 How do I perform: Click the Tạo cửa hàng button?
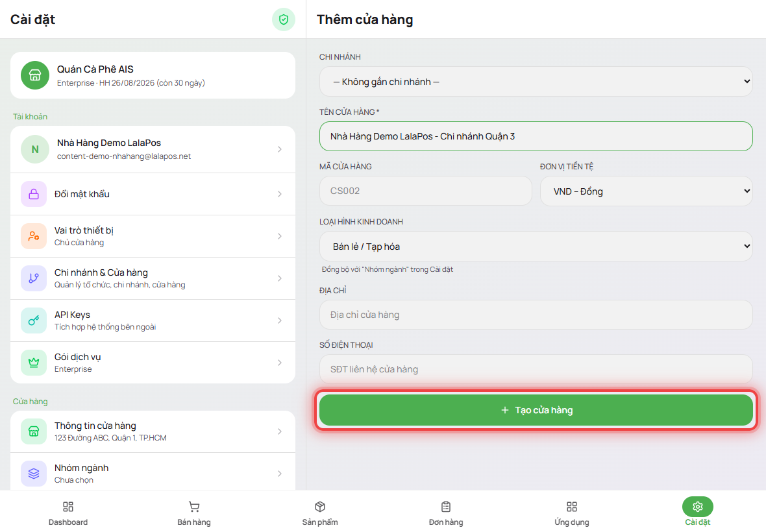536,410
